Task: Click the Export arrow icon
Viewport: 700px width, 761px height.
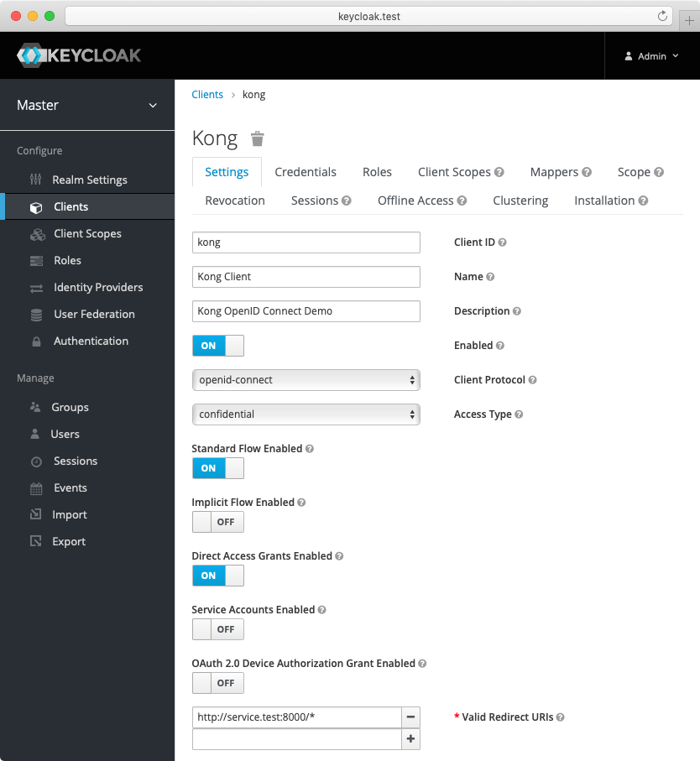Action: click(x=36, y=540)
